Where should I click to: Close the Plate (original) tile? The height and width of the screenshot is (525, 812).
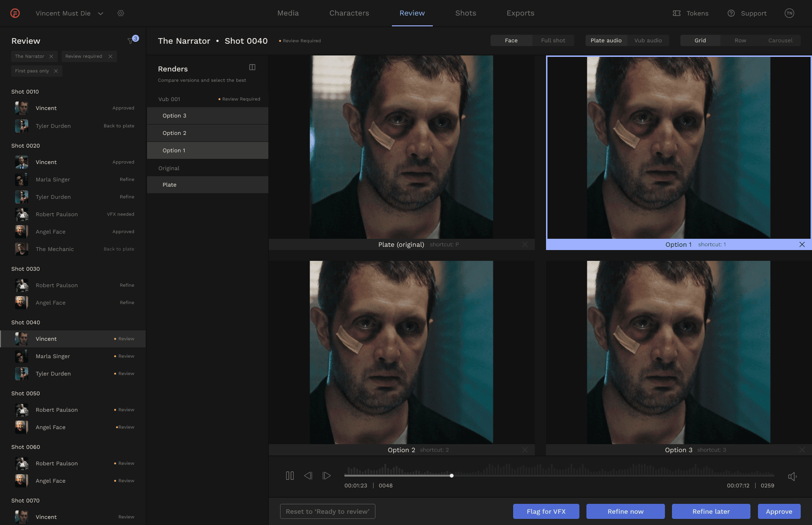tap(525, 244)
